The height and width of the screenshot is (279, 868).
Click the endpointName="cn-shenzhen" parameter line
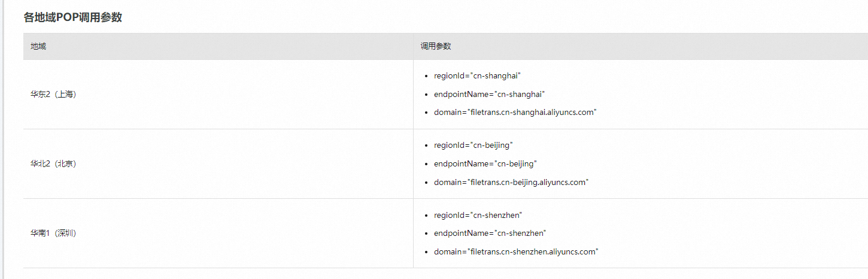490,233
